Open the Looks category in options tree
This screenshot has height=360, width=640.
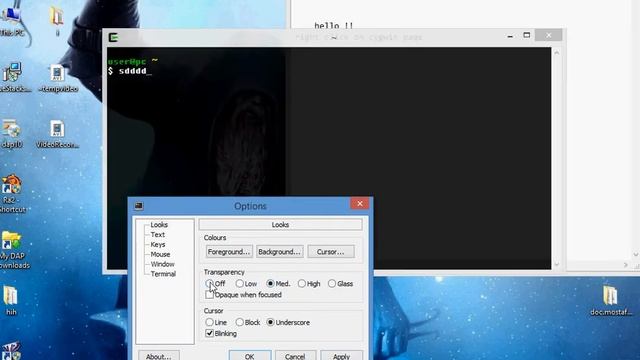click(x=159, y=224)
